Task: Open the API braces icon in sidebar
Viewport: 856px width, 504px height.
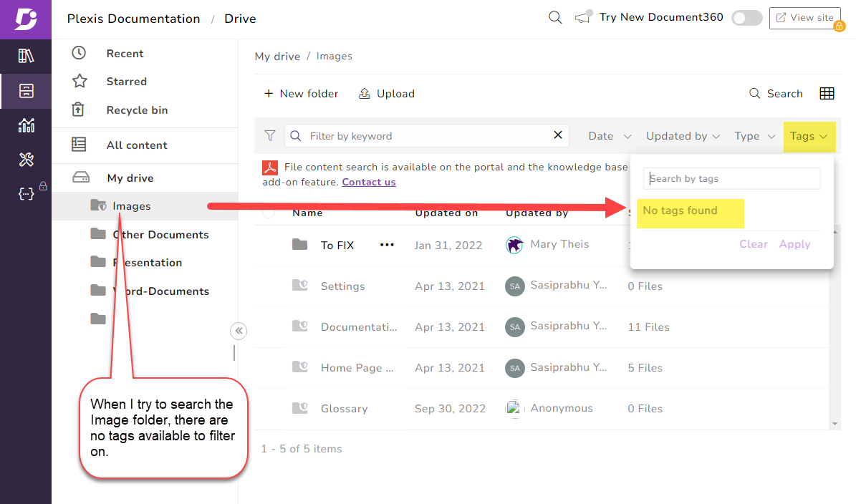Action: coord(26,193)
